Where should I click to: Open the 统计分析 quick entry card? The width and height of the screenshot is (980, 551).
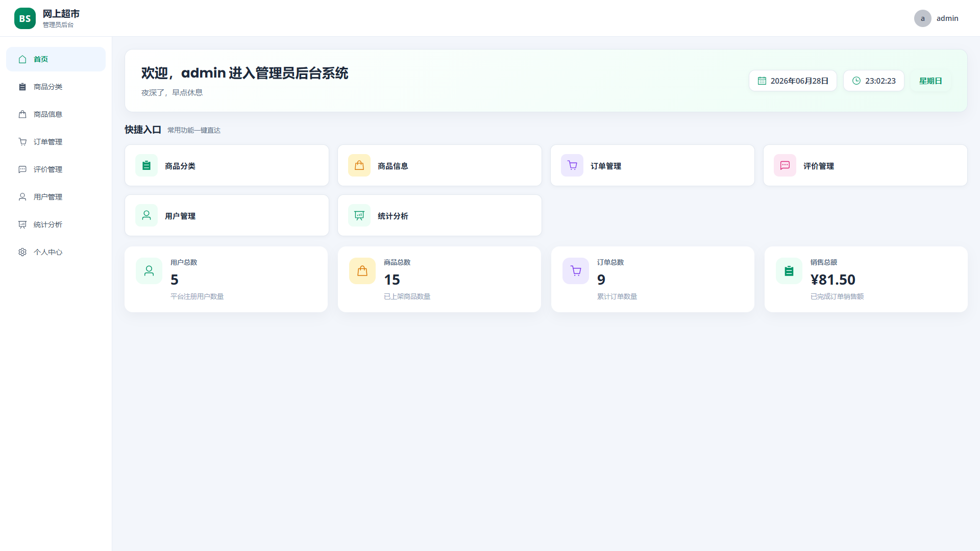(439, 215)
